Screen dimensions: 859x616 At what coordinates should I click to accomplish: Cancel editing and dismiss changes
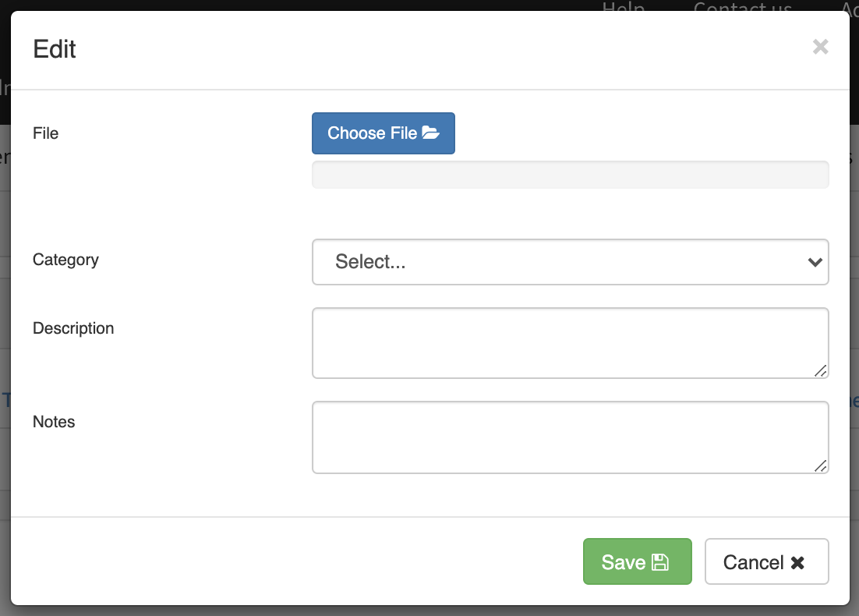point(766,561)
